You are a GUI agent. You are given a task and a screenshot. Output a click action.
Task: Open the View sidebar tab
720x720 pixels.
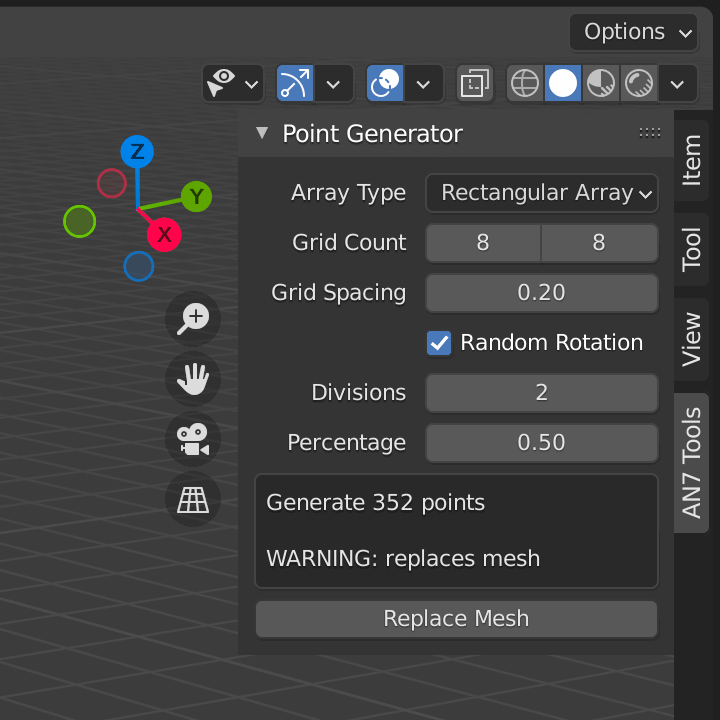[691, 339]
